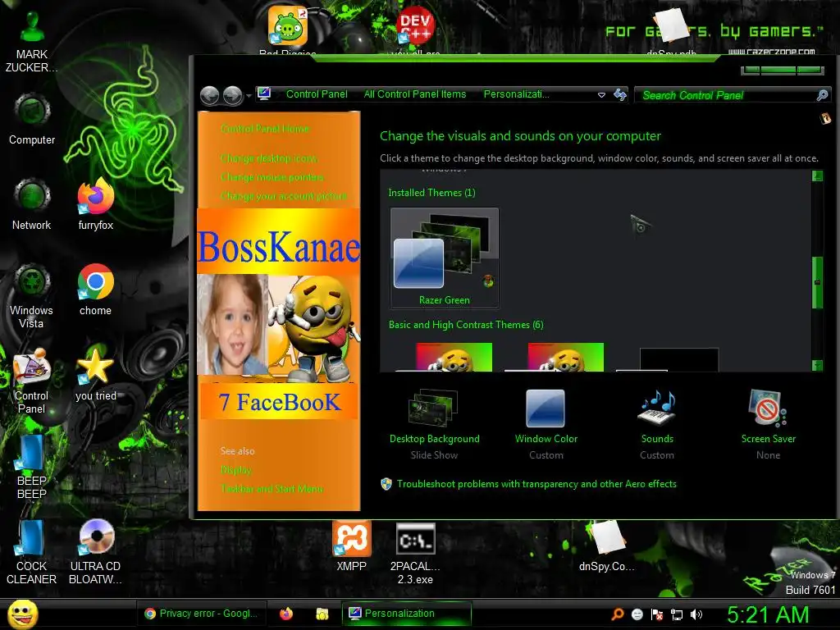Click the 5:21 AM taskbar clock
Screen dimensions: 840x630
click(x=768, y=614)
